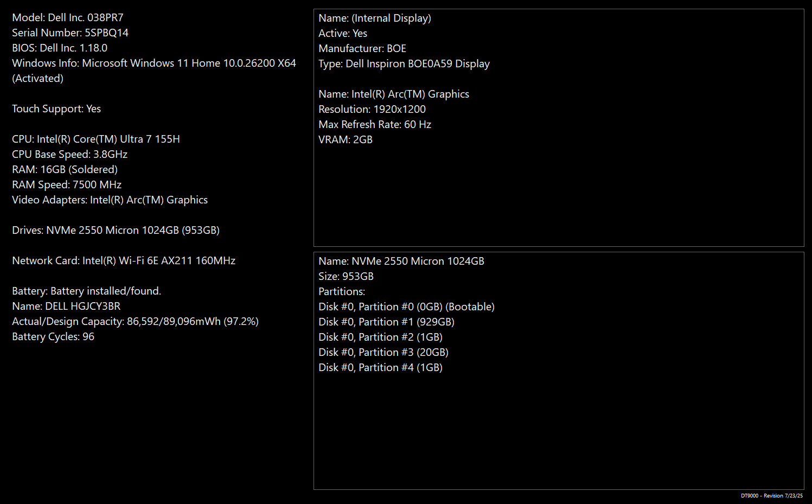Click the Windows Info: Microsoft Windows 11 Home line
This screenshot has width=812, height=504.
click(154, 63)
